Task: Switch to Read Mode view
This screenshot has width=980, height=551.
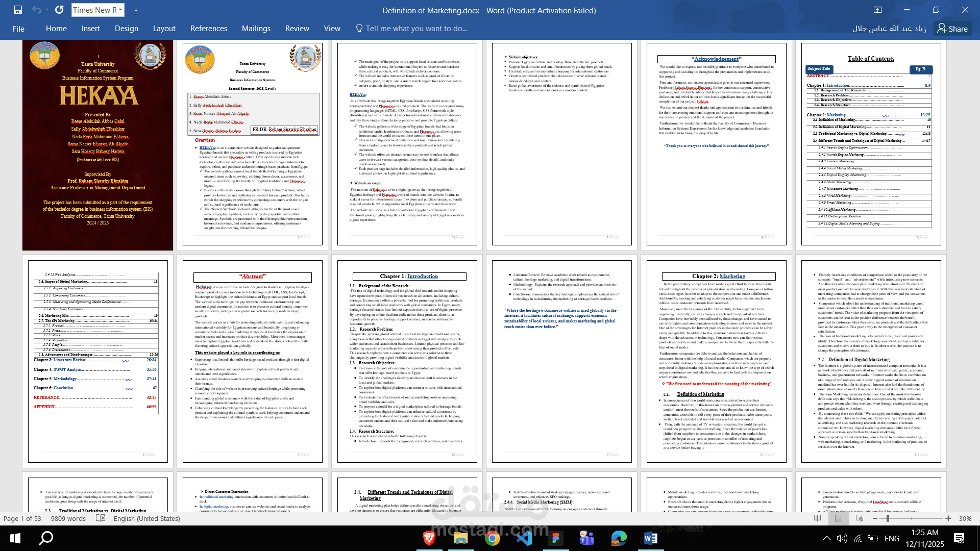Action: 818,518
